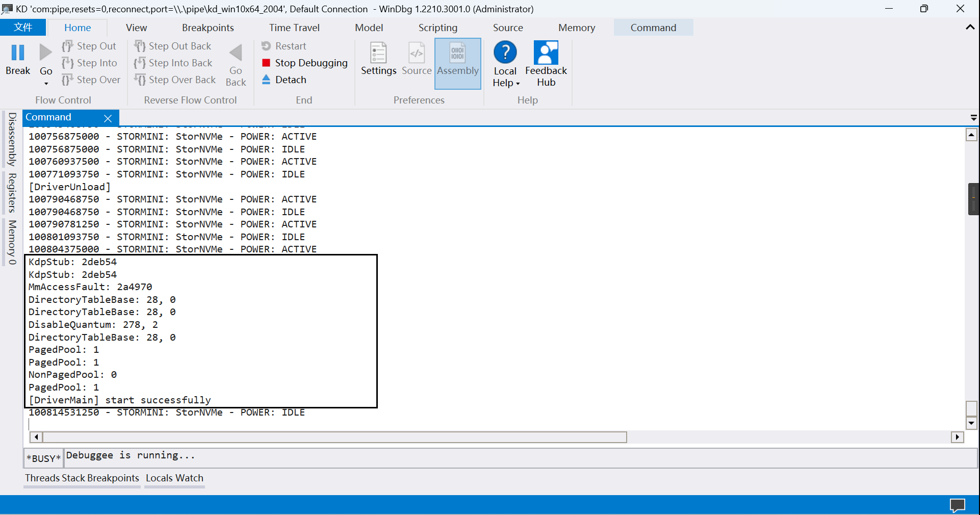This screenshot has height=515, width=980.
Task: Open the Threads panel tab
Action: click(42, 478)
